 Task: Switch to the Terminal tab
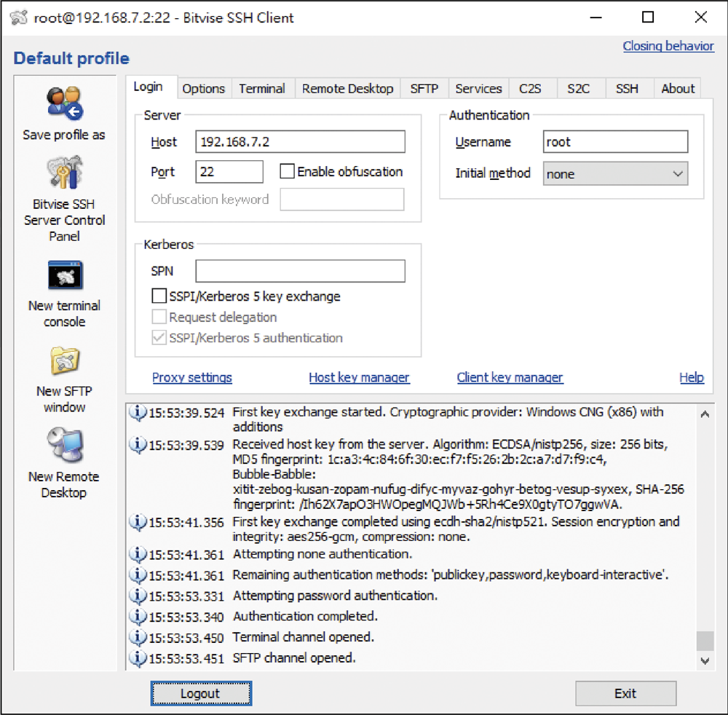[x=262, y=89]
